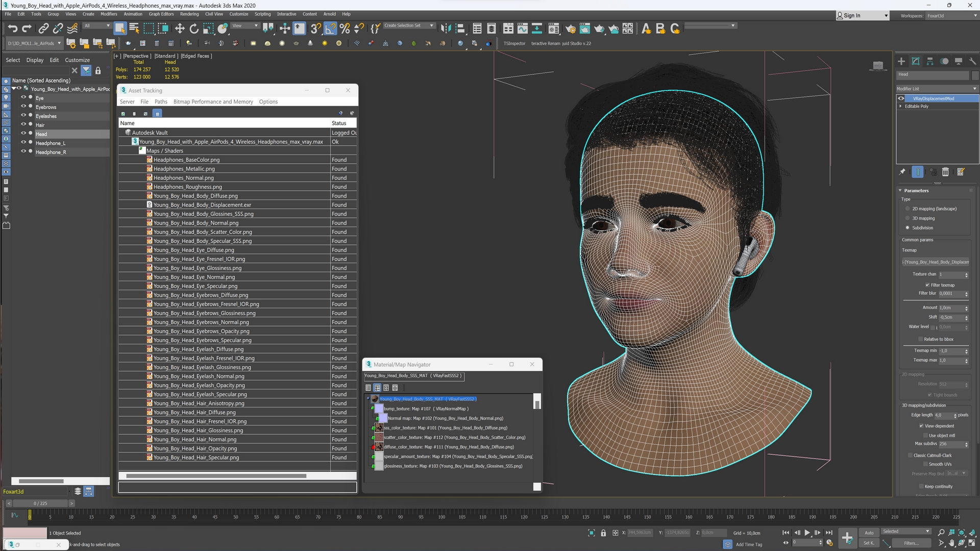Click the Amount spinner arrows
The height and width of the screenshot is (551, 980).
pyautogui.click(x=966, y=308)
